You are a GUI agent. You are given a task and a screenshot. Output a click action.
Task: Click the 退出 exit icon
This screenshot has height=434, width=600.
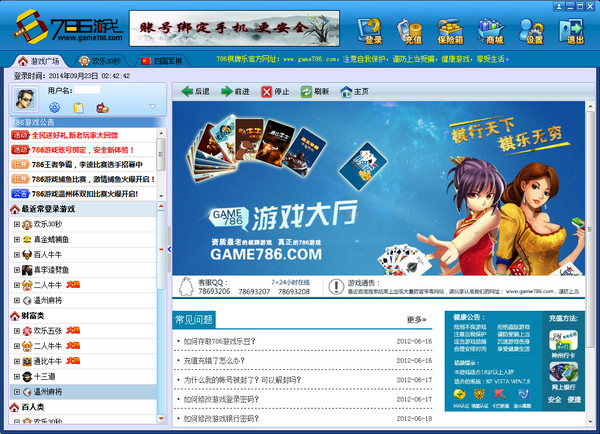[572, 31]
